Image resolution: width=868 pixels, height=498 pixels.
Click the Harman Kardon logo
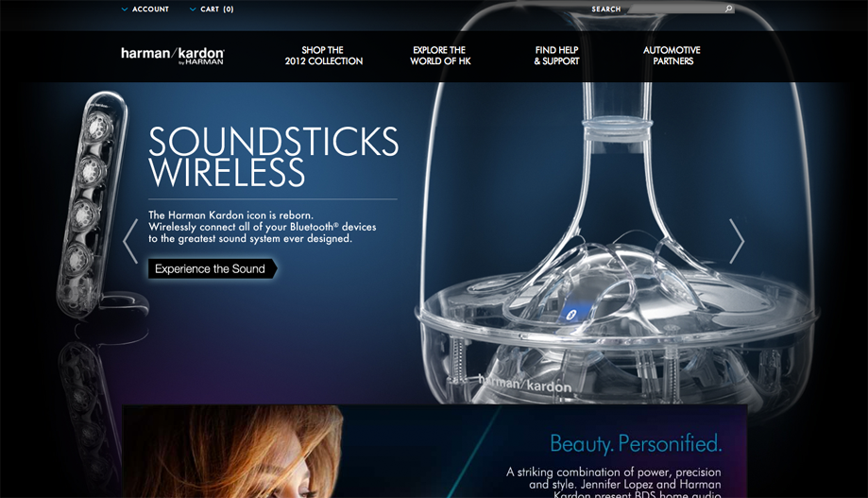tap(173, 56)
